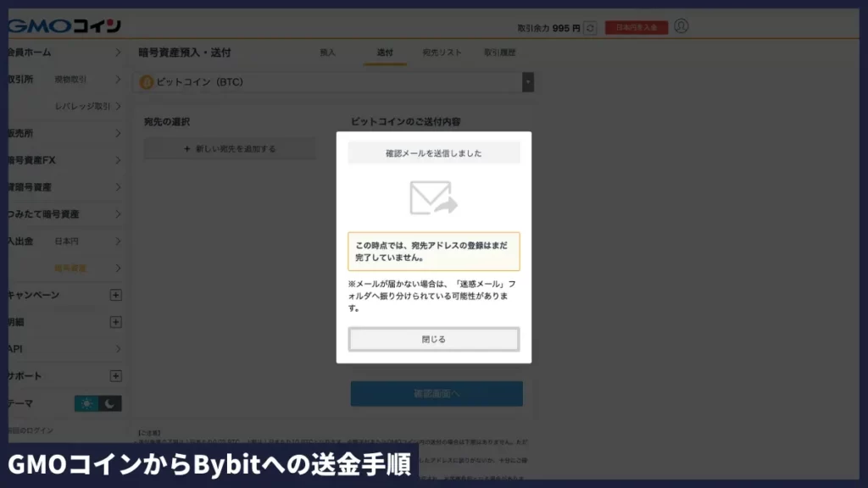Refresh the trading balance amount

(590, 28)
